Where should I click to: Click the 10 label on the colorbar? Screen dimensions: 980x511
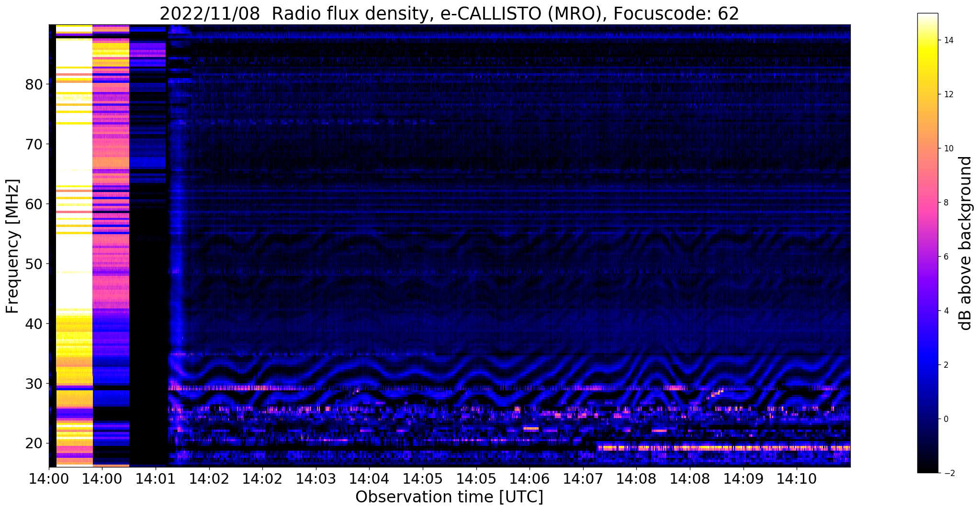point(947,148)
